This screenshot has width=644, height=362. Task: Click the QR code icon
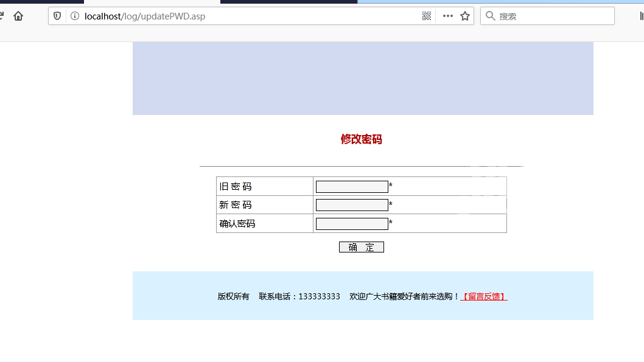pos(427,16)
